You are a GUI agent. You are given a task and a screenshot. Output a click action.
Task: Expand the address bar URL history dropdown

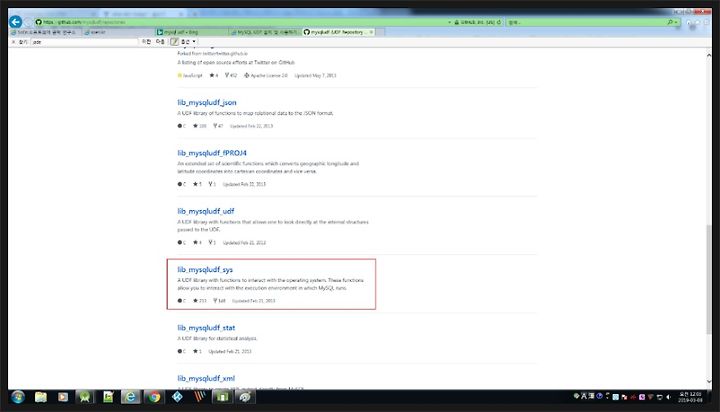[x=450, y=22]
